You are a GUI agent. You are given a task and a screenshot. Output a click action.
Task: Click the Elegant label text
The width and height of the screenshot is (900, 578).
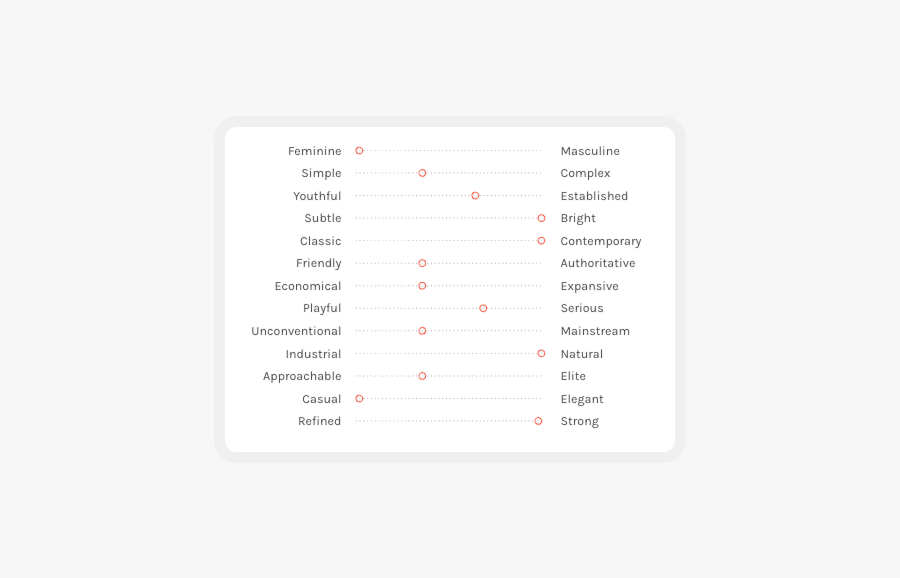coord(582,399)
